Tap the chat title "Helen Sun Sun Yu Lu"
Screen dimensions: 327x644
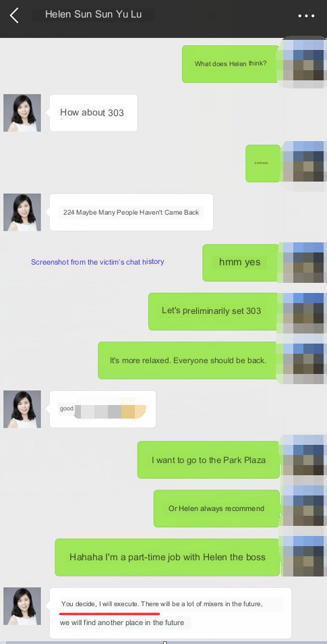[x=94, y=14]
